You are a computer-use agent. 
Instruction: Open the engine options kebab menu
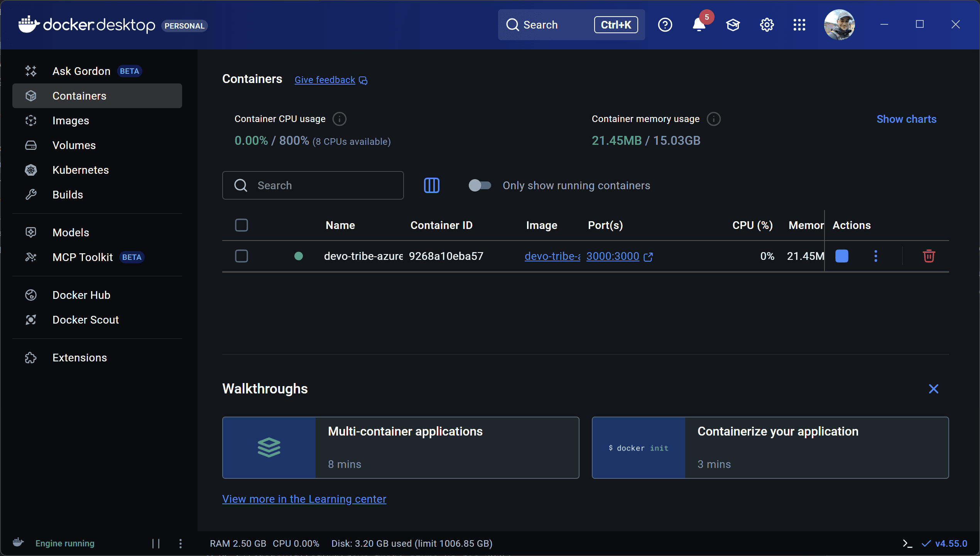181,544
